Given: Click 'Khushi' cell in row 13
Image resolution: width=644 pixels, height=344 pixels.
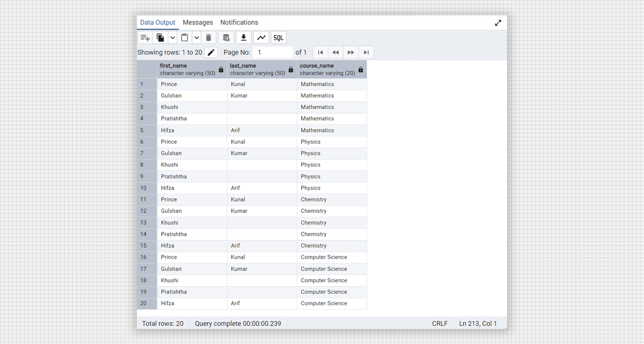Looking at the screenshot, I should click(192, 223).
